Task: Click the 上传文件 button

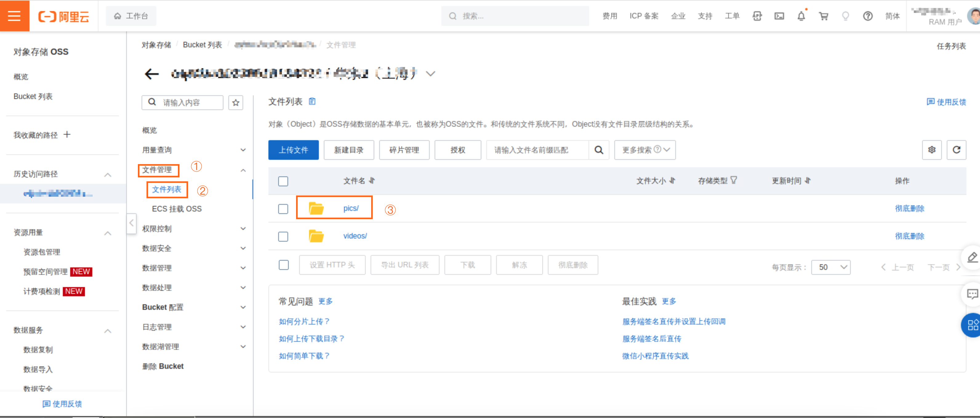Action: click(x=293, y=150)
